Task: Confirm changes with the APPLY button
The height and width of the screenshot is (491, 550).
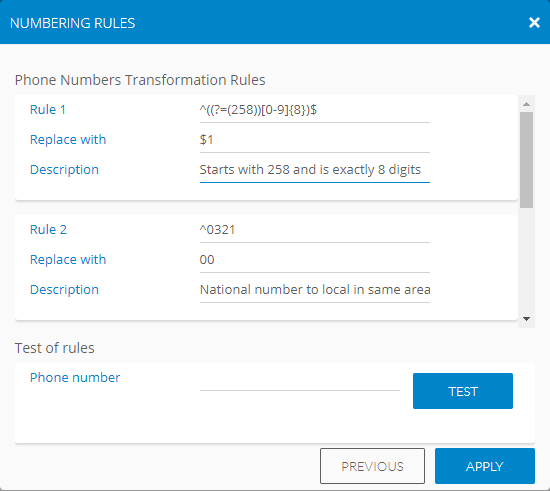Action: 485,466
